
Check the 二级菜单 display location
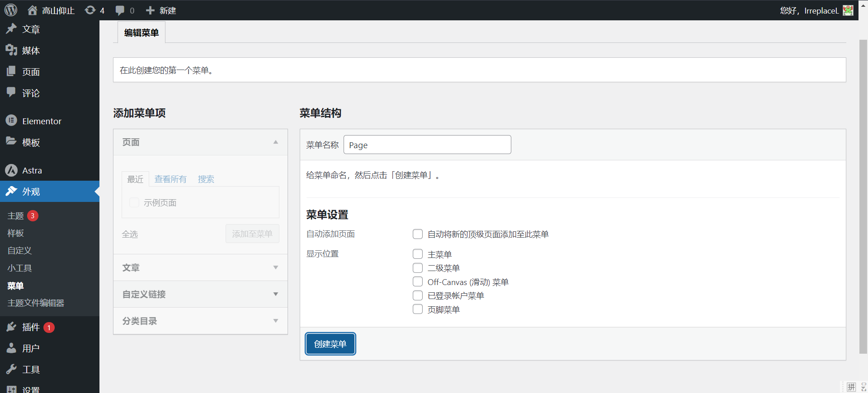click(x=418, y=268)
